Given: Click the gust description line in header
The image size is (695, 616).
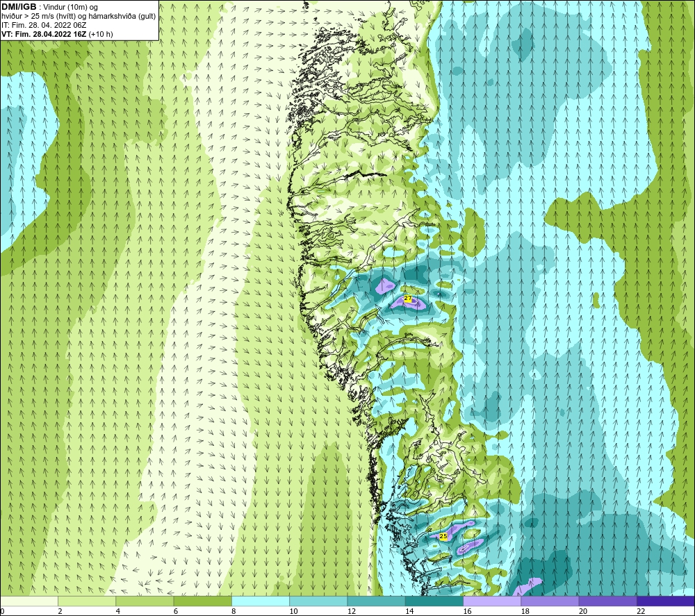Looking at the screenshot, I should click(79, 17).
